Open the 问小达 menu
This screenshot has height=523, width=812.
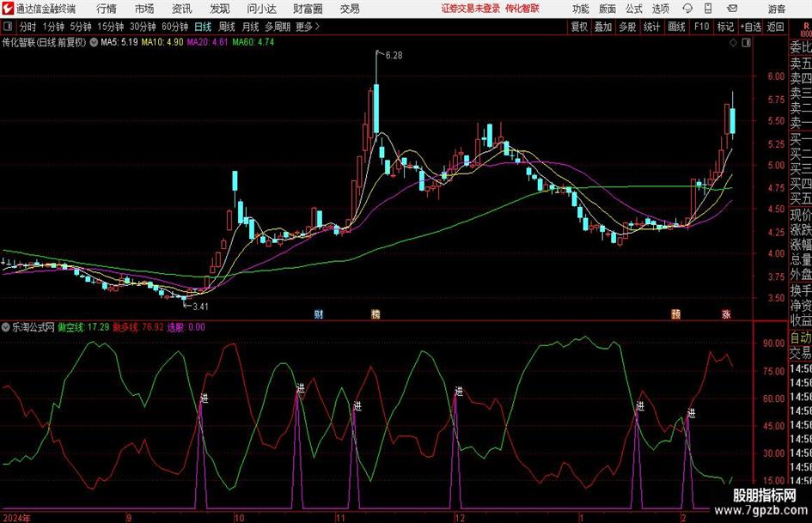point(261,9)
